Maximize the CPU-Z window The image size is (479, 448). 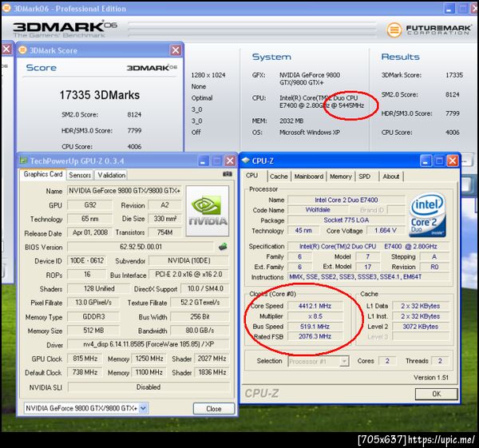point(439,161)
